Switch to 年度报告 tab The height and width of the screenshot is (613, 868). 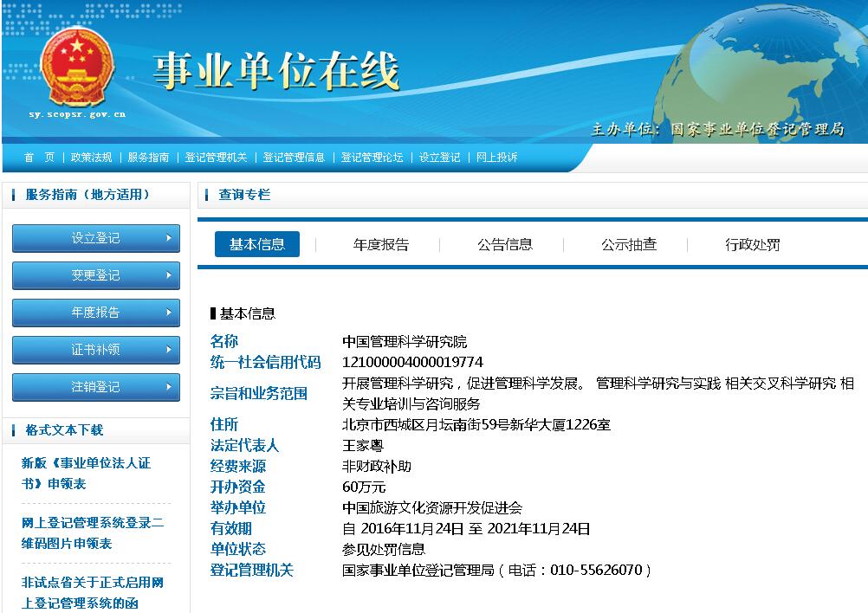point(381,244)
